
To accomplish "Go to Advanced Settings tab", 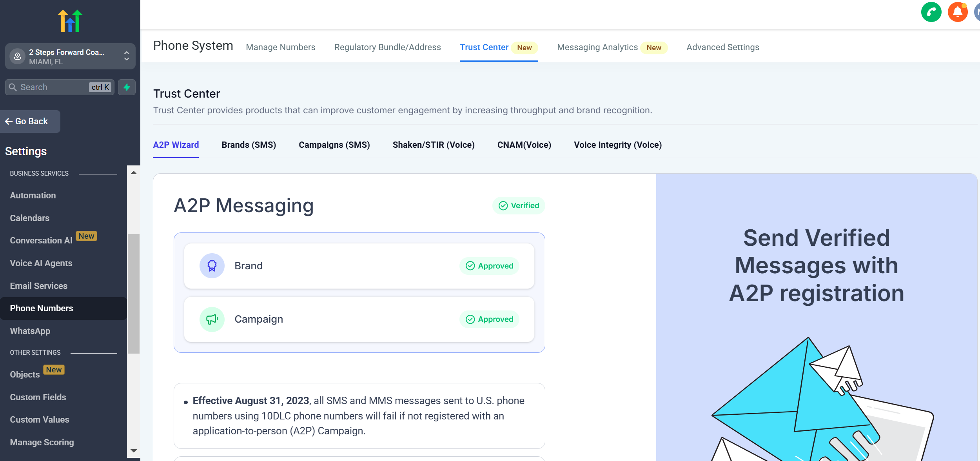I will 722,47.
